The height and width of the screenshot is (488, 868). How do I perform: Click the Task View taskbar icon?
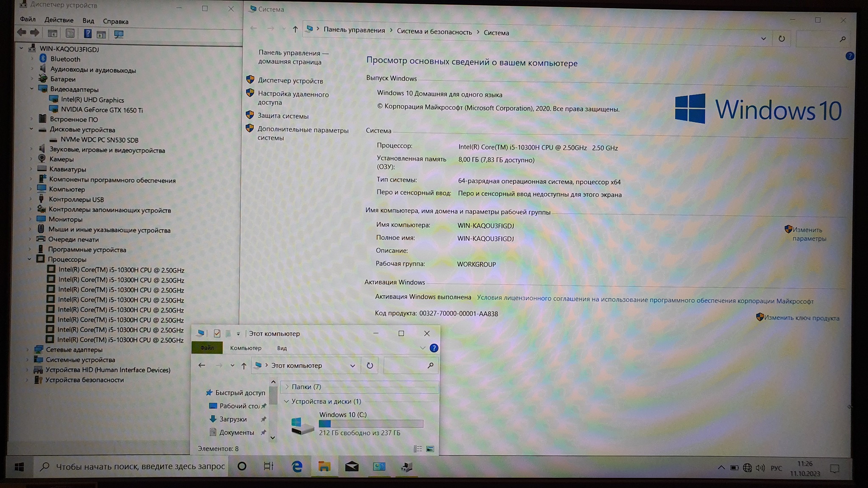coord(269,466)
